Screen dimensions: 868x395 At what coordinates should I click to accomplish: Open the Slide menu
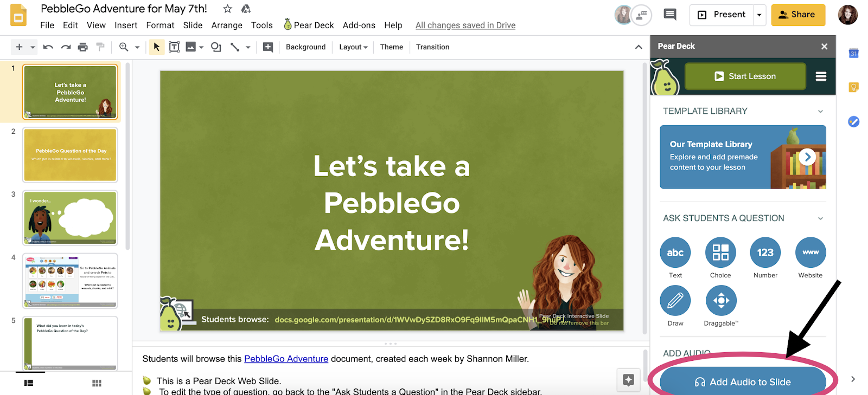point(193,25)
